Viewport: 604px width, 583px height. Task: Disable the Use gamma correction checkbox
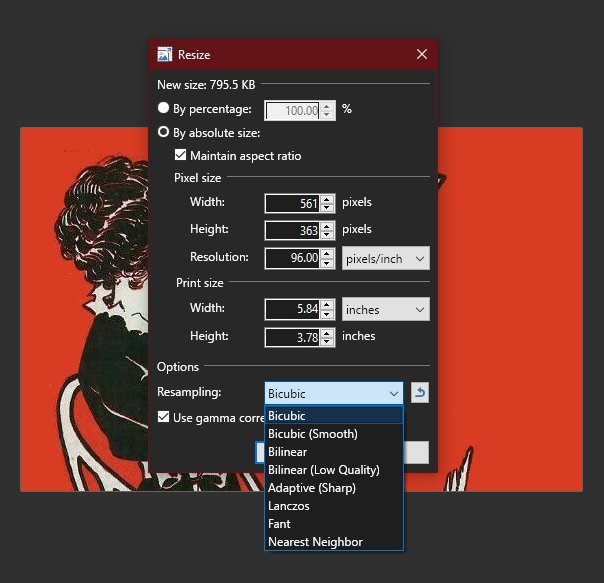coord(164,417)
